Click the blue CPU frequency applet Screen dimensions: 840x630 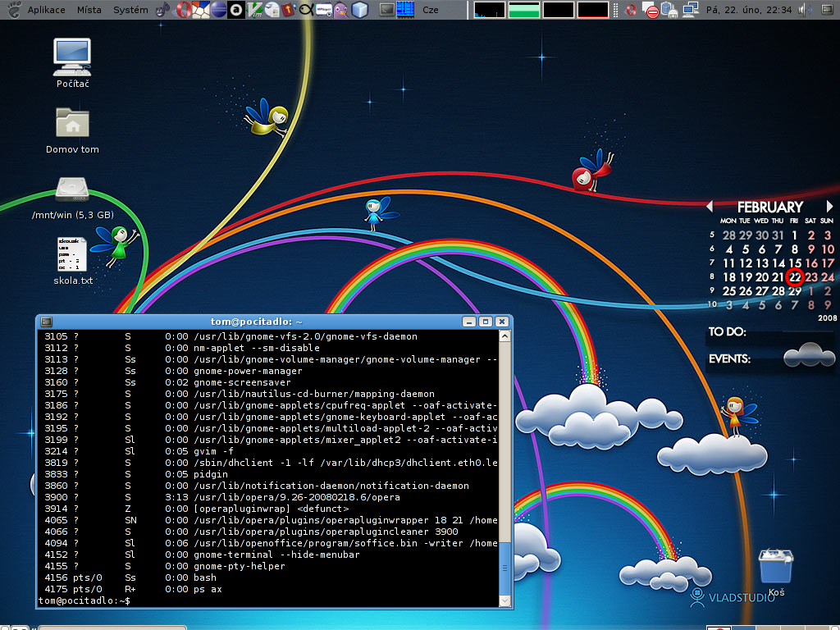[x=405, y=10]
